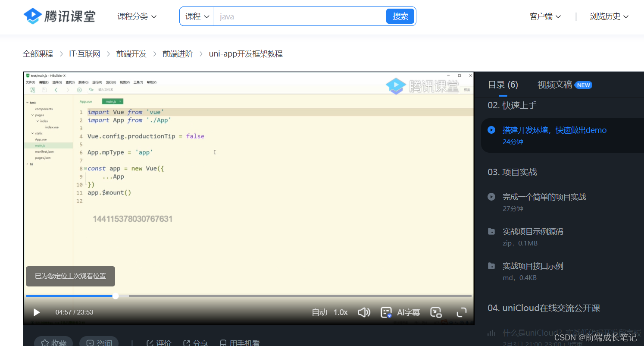The width and height of the screenshot is (644, 346).
Task: Click play icon beside 完成一个简单的项目实战
Action: [491, 197]
